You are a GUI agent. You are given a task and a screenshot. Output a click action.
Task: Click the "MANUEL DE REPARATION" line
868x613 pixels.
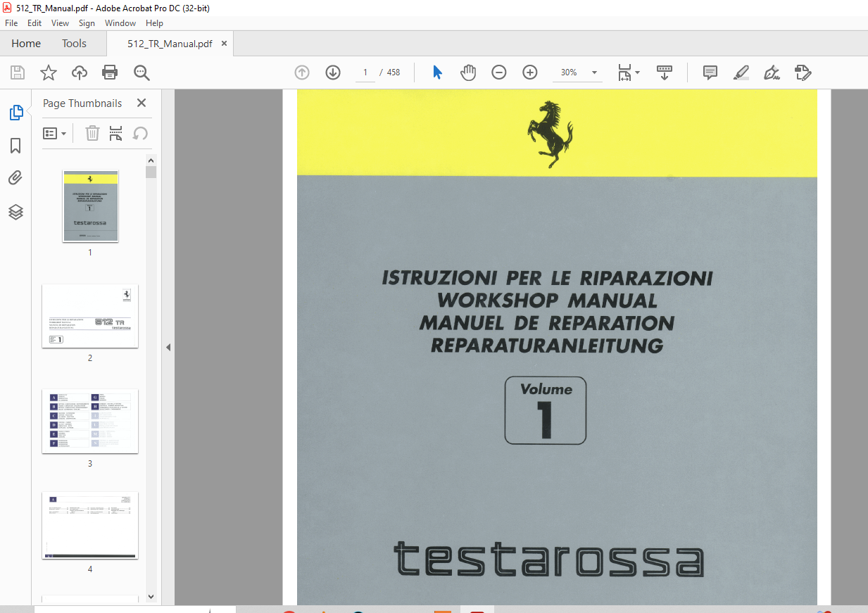pos(547,323)
